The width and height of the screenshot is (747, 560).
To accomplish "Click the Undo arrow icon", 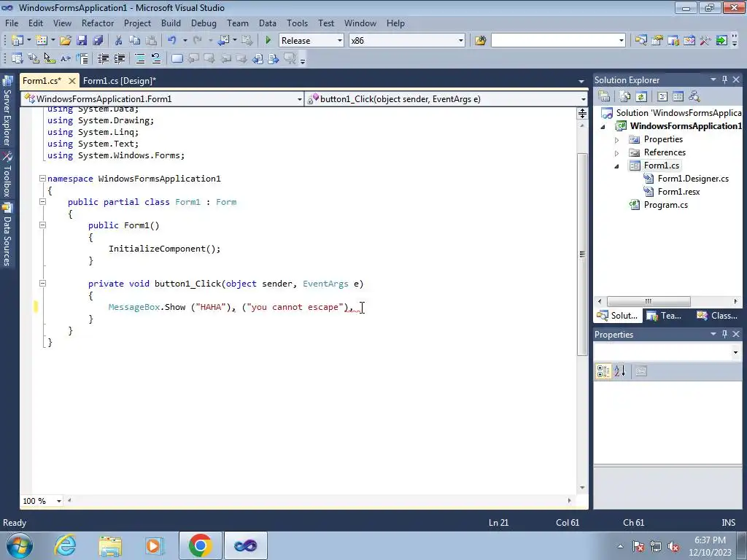I will (172, 41).
